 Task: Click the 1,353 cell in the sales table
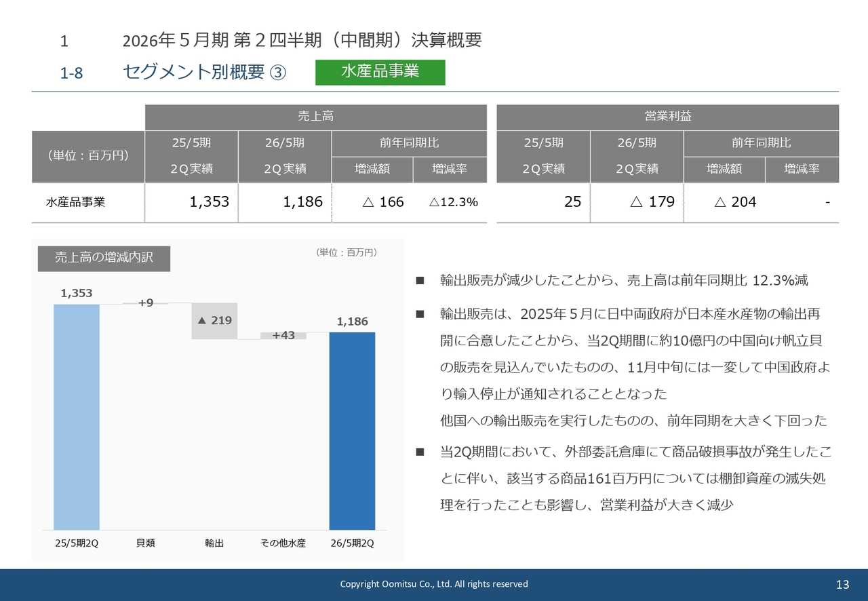(192, 202)
